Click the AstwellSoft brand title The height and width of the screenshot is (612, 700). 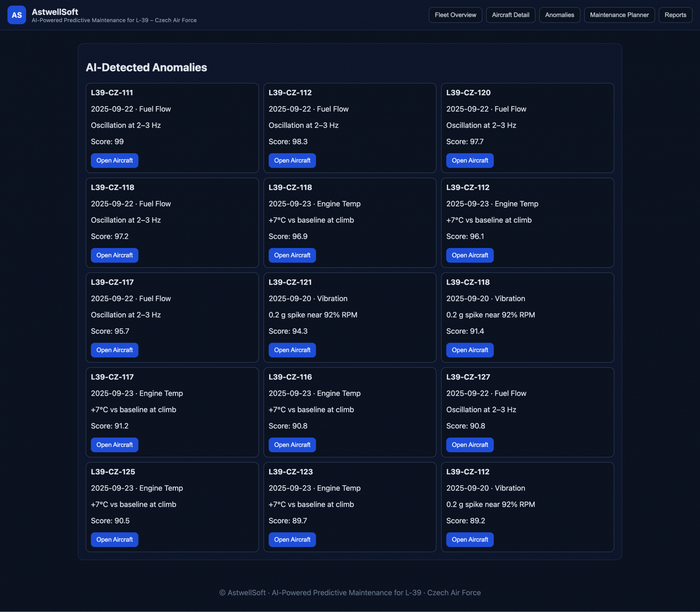[55, 12]
